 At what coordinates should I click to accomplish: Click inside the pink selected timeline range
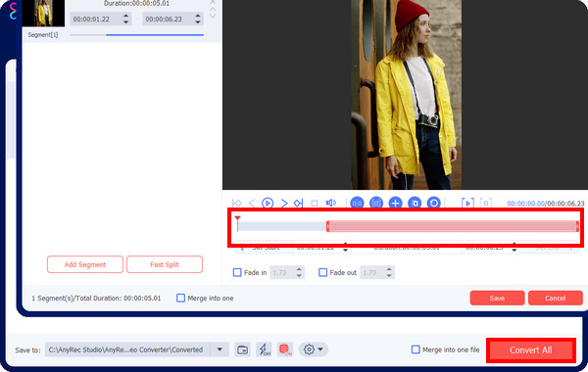tap(452, 226)
